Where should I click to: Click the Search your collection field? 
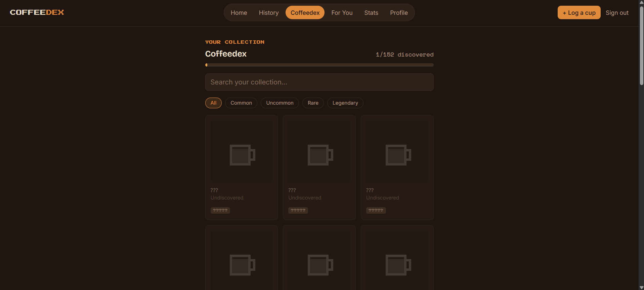tap(319, 82)
